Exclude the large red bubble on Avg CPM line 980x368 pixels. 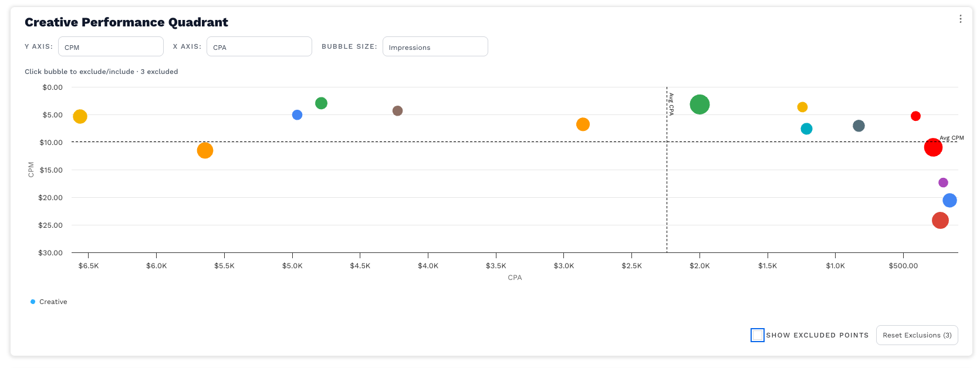coord(933,147)
